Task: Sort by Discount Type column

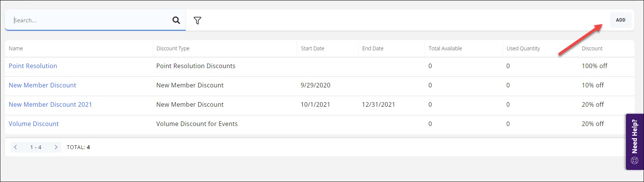Action: tap(173, 48)
